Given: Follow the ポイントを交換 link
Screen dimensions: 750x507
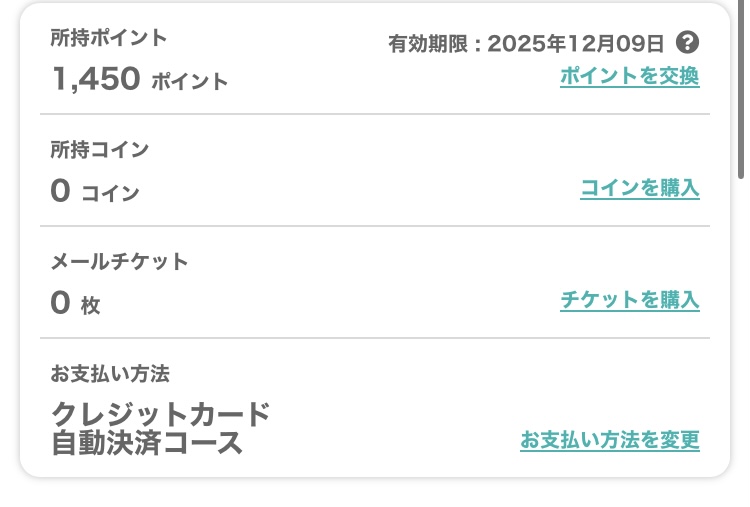Looking at the screenshot, I should pos(630,76).
